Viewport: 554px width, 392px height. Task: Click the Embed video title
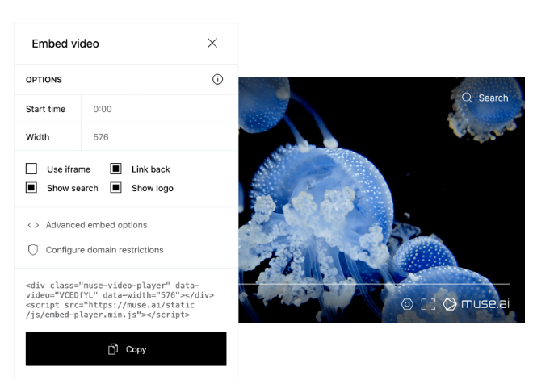(x=65, y=44)
